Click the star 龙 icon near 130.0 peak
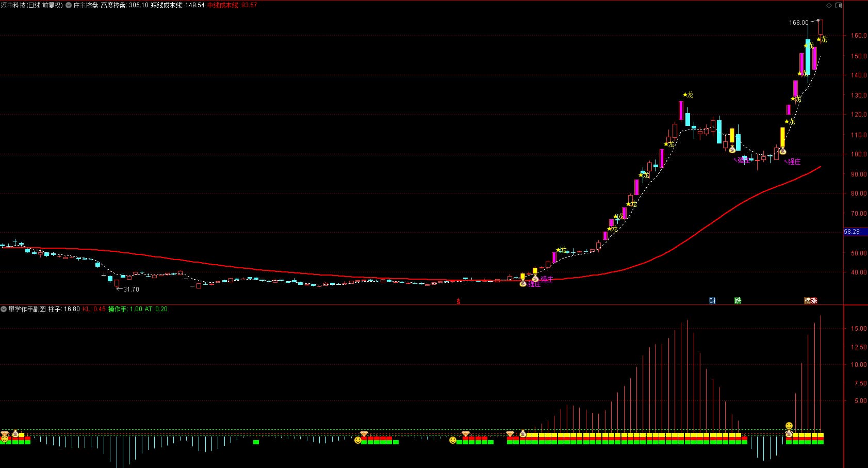Image resolution: width=868 pixels, height=468 pixels. click(x=688, y=95)
